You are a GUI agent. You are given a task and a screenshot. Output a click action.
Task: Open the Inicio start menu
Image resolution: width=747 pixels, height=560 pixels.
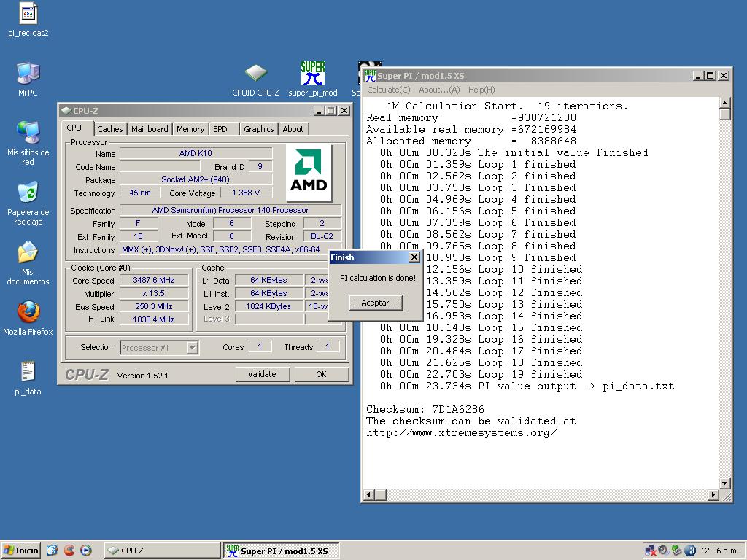pyautogui.click(x=21, y=551)
